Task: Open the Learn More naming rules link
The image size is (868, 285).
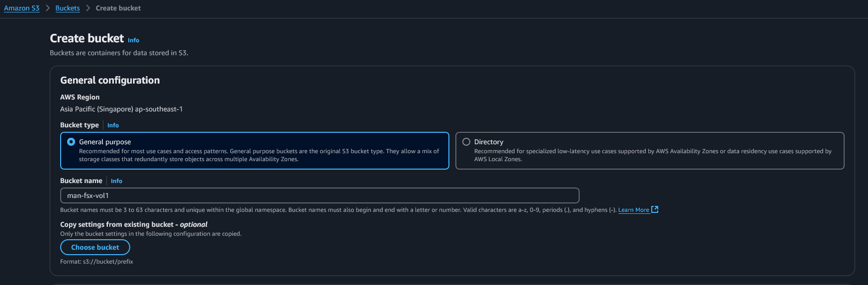Action: 633,210
